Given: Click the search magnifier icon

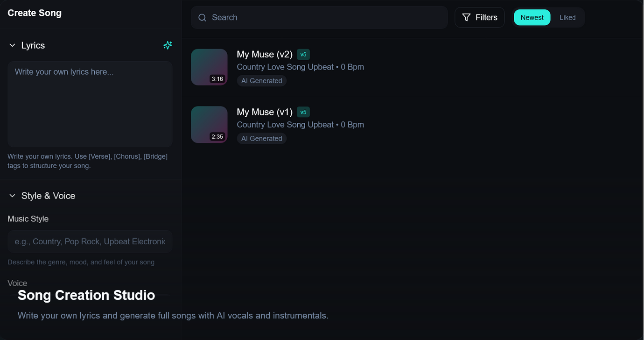Looking at the screenshot, I should (202, 18).
